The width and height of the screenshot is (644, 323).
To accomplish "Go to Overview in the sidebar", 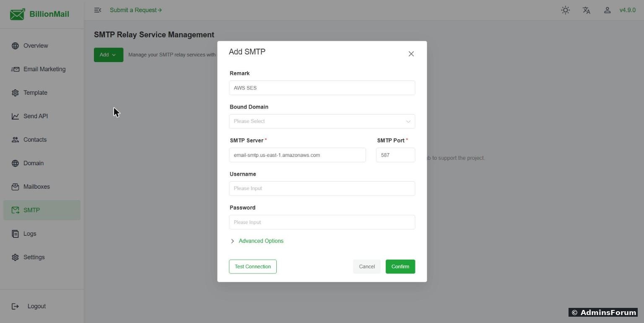I will tap(42, 46).
